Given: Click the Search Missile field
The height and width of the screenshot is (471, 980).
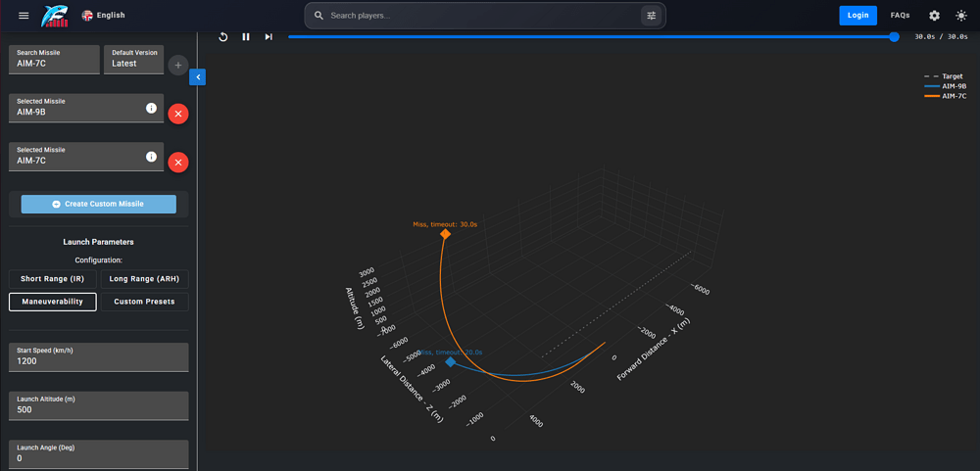Looking at the screenshot, I should click(x=54, y=60).
